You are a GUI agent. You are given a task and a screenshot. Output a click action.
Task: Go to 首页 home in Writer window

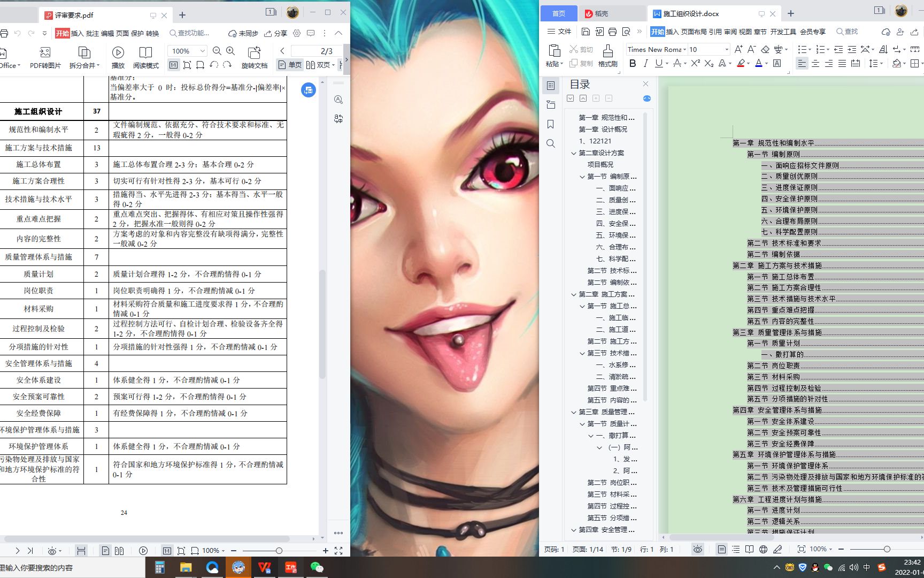tap(559, 13)
